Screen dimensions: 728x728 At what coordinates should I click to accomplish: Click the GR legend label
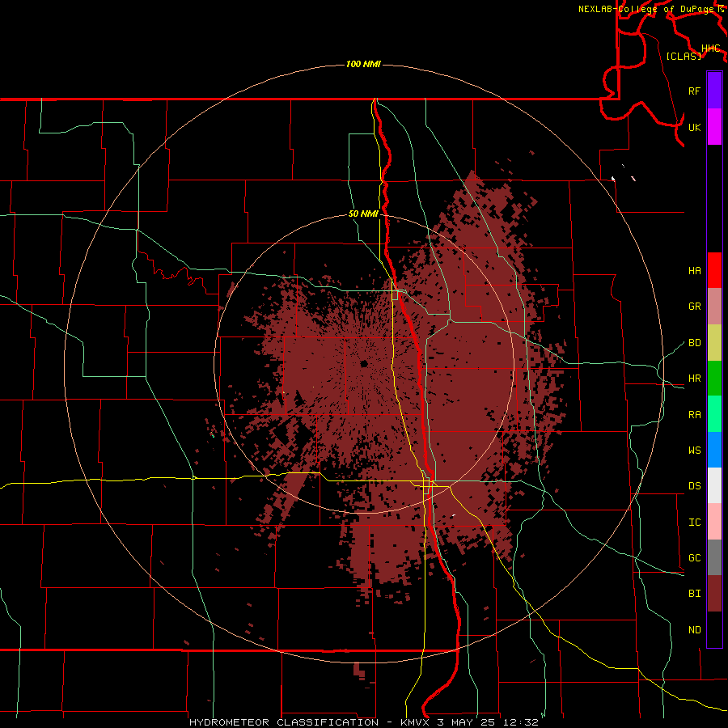(x=694, y=307)
